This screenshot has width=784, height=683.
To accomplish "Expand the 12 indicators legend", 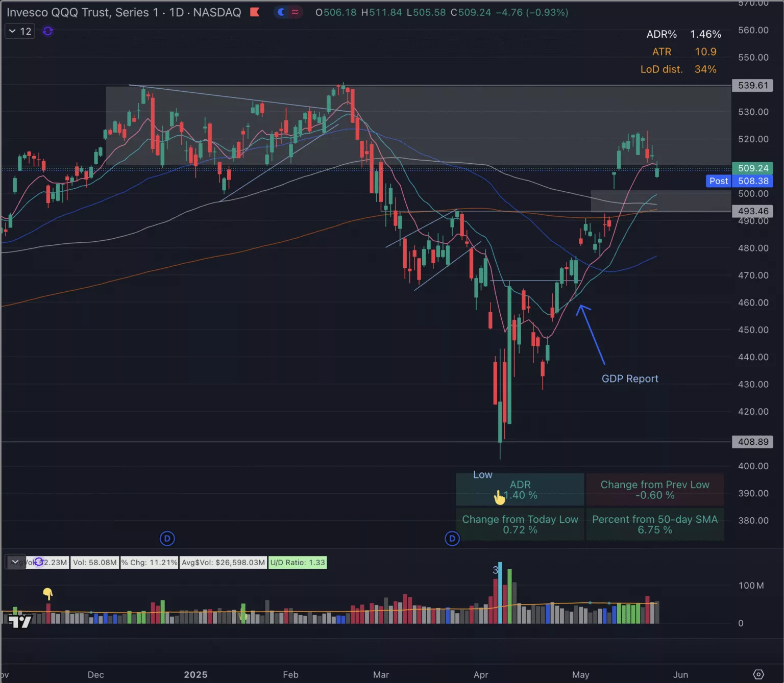I will coord(20,31).
